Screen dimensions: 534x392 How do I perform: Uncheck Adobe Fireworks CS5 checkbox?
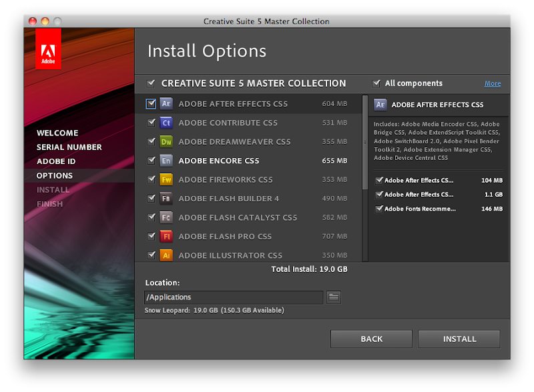coord(152,179)
